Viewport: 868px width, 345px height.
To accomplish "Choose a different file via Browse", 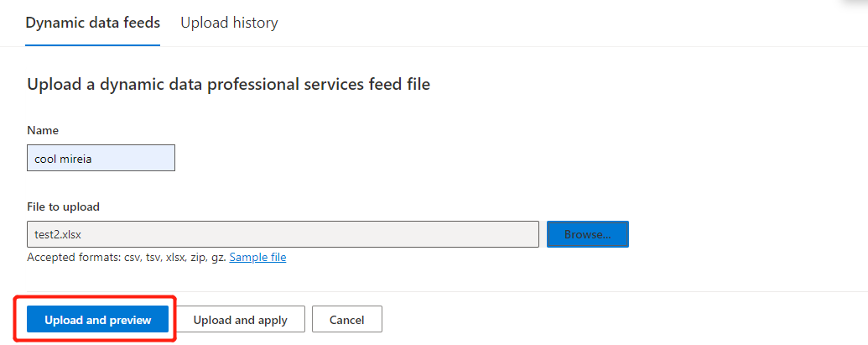I will (x=588, y=234).
